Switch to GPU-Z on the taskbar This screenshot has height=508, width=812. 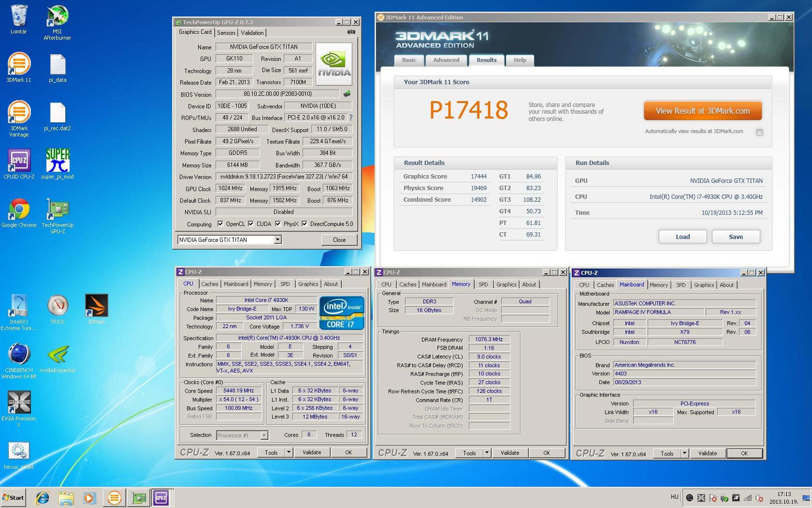coord(139,497)
